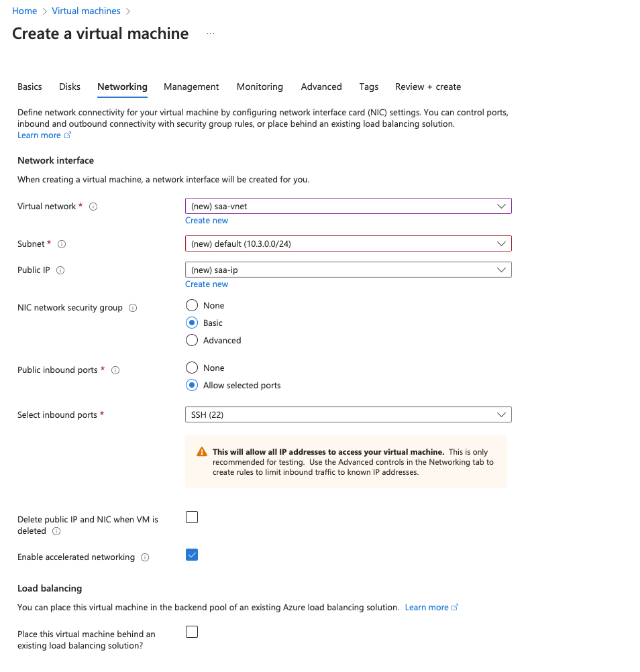Viewport: 640px width, 672px height.
Task: Check Delete public IP and NIC when VM deleted
Action: click(191, 517)
